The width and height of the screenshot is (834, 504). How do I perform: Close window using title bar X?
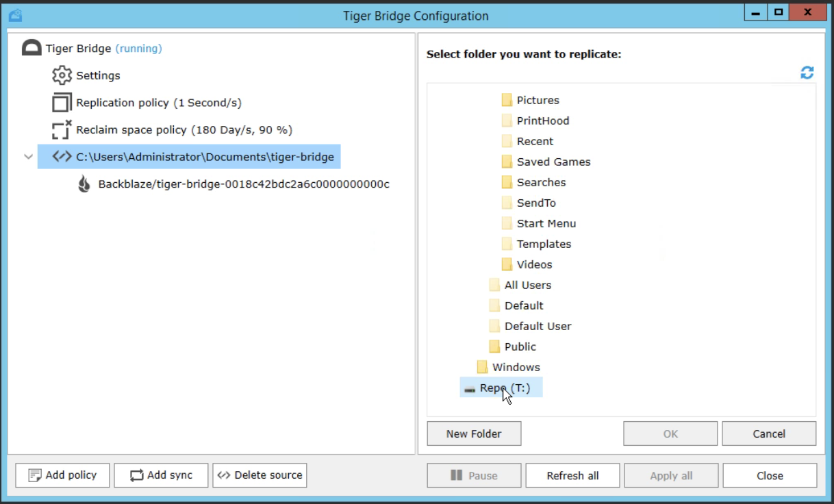[x=808, y=12]
